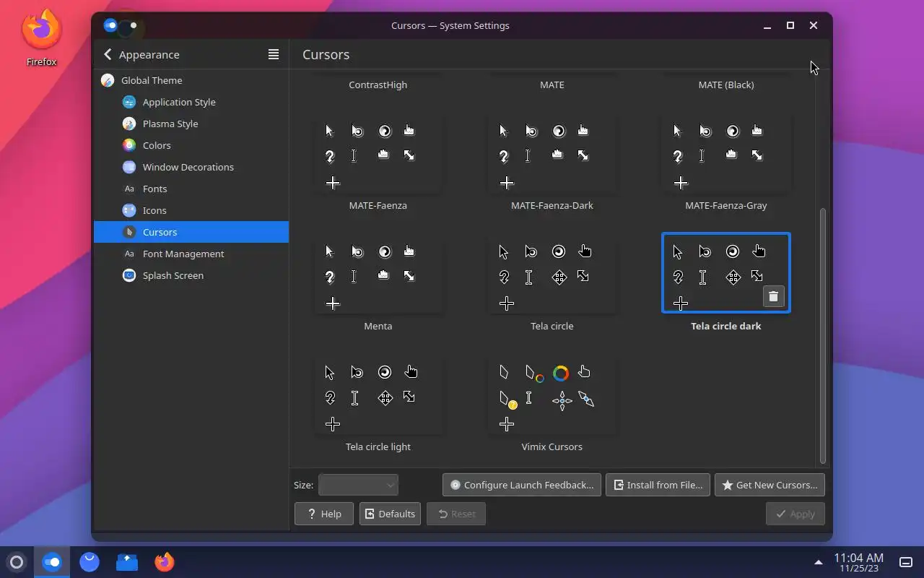
Task: Click the Help button
Action: [x=323, y=514]
